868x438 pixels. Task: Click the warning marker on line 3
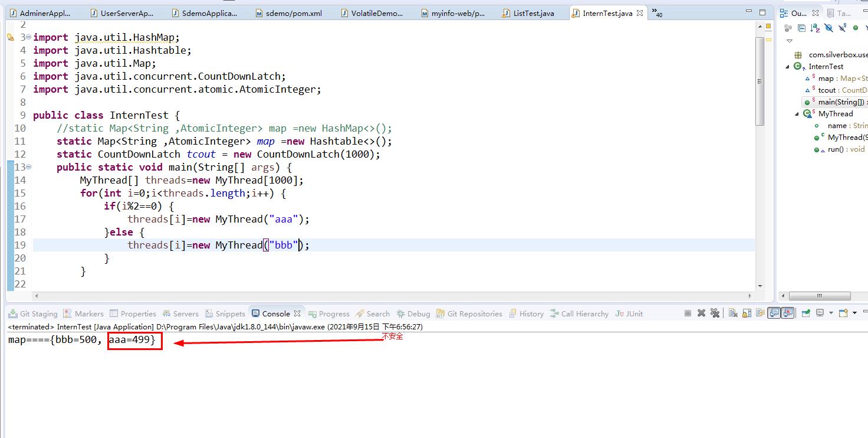pos(10,37)
